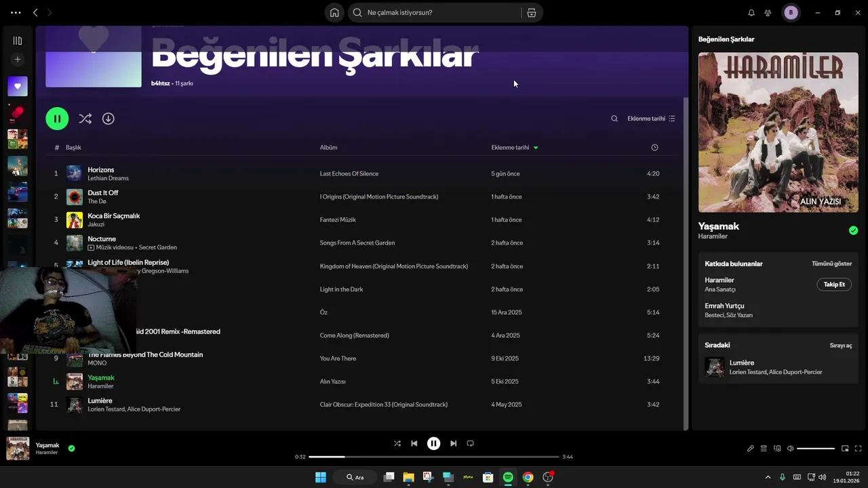The height and width of the screenshot is (488, 868).
Task: Open album Come Along (Remastered)
Action: click(354, 335)
